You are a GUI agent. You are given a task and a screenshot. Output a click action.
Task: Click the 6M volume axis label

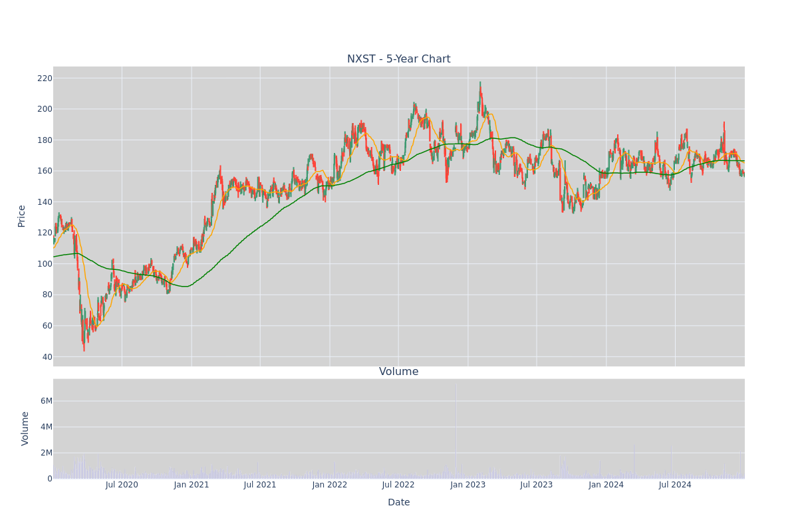tap(46, 401)
